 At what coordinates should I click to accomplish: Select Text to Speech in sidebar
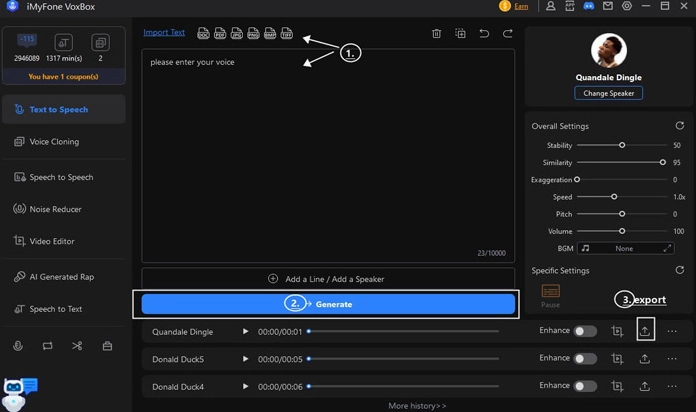64,109
